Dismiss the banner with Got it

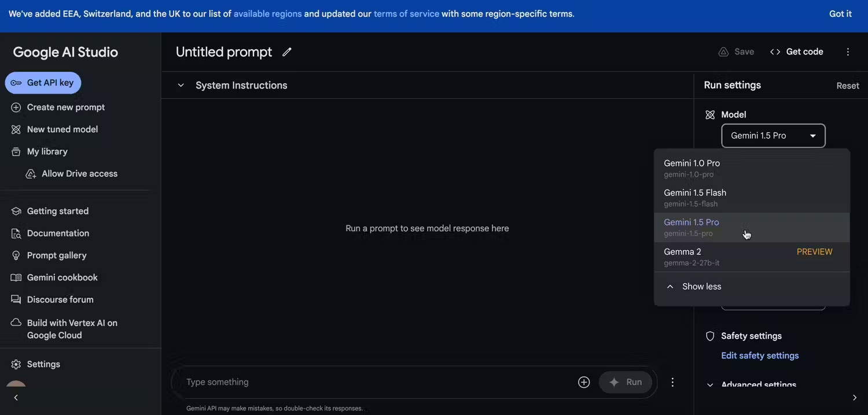(x=840, y=13)
